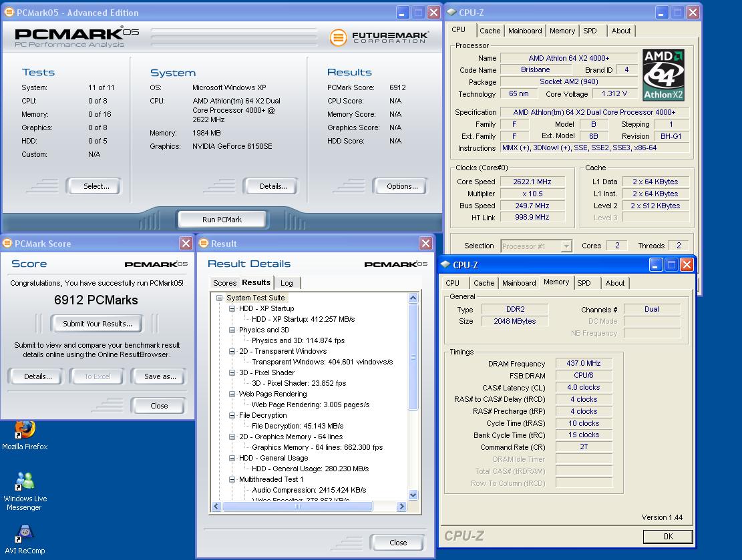
Task: Minimize the front CPU-Z Memory window
Action: [655, 264]
